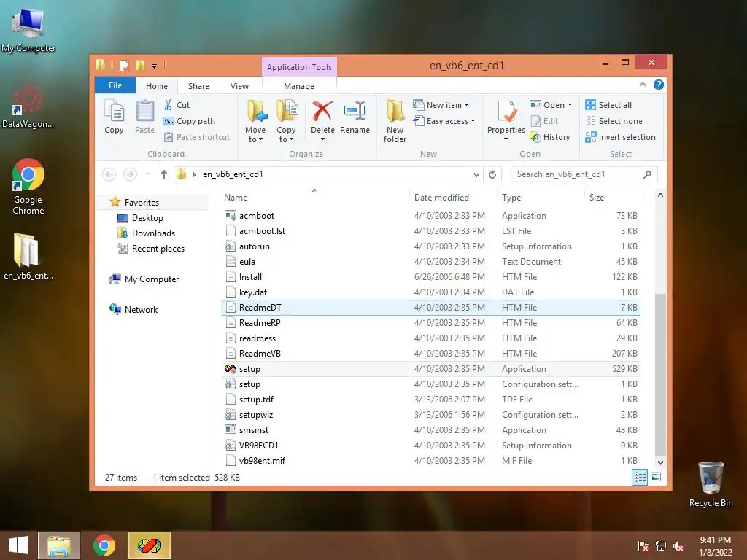Screen dimensions: 747x560
Task: Click the search magnifier icon
Action: click(x=648, y=174)
